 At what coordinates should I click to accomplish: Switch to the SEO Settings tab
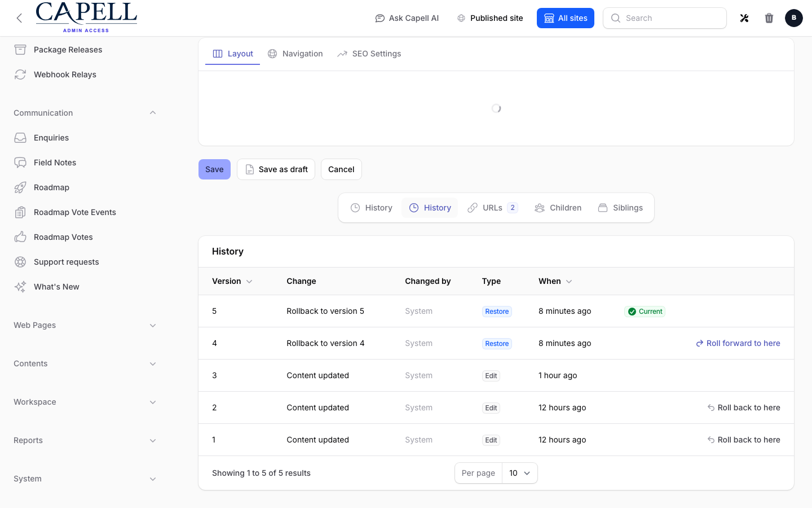369,54
